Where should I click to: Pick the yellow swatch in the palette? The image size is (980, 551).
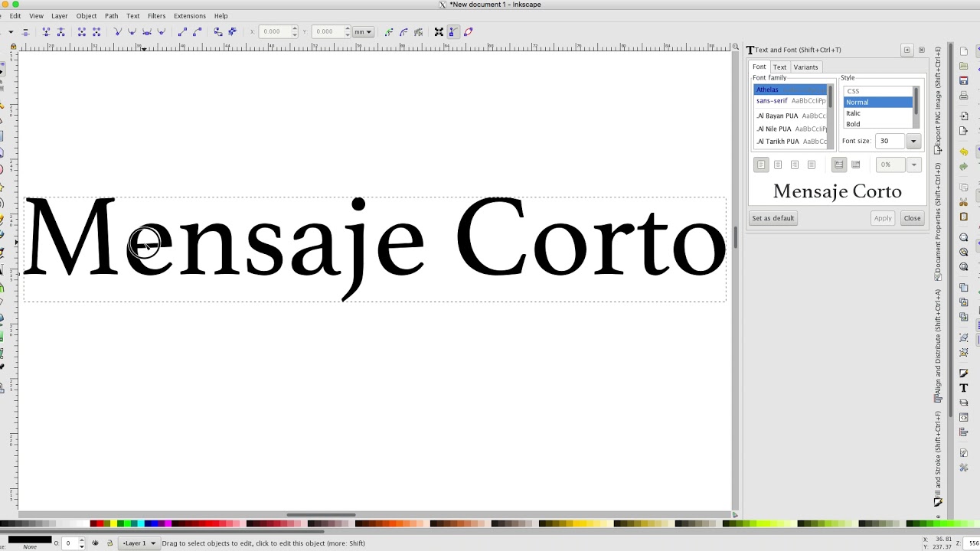pyautogui.click(x=114, y=524)
